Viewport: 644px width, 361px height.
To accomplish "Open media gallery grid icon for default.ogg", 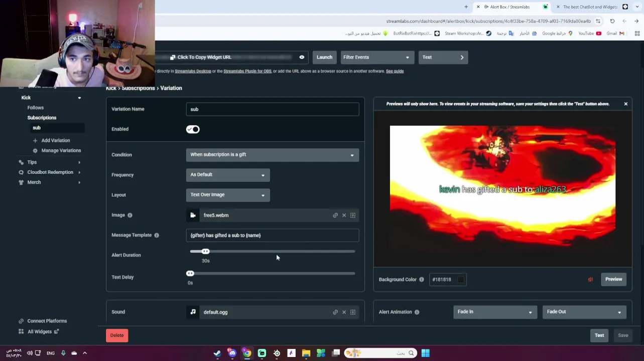I will point(353,312).
